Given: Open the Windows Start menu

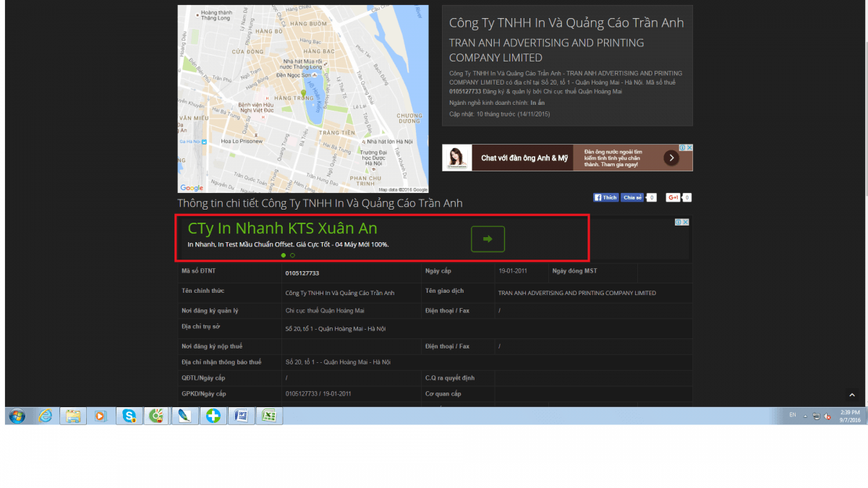Looking at the screenshot, I should point(16,416).
